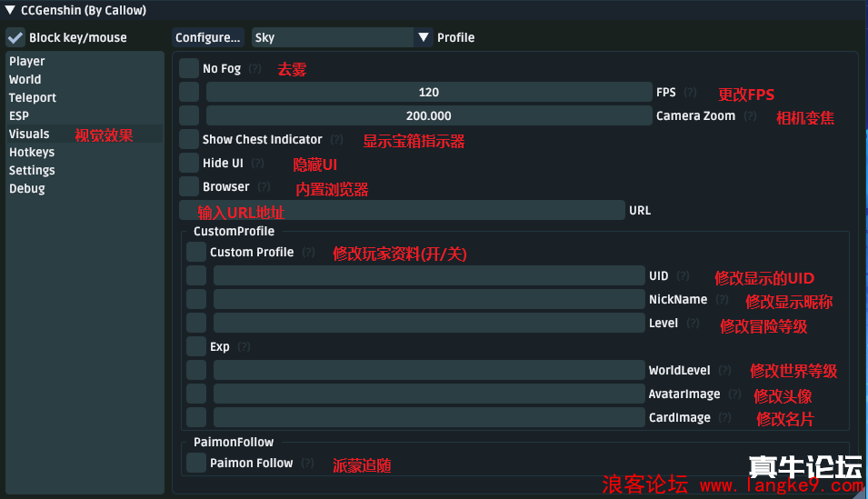This screenshot has height=499, width=868.
Task: Collapse the CCGenshin window title triangle
Action: (10, 11)
